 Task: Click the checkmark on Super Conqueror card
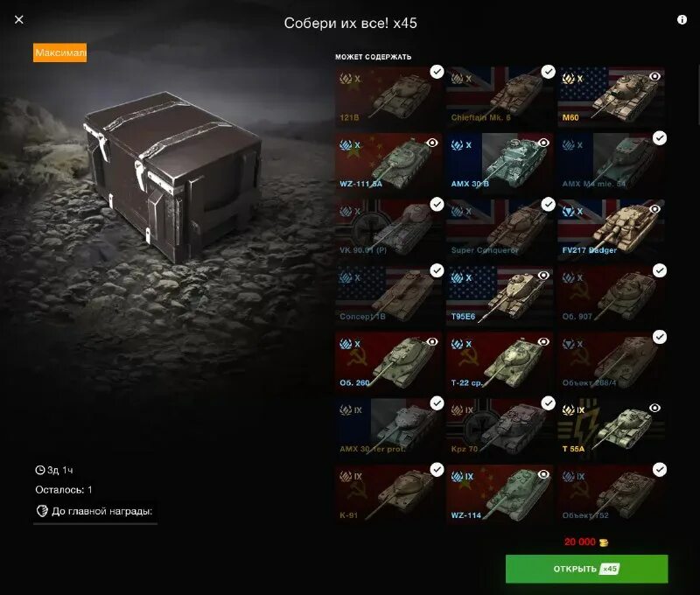[x=549, y=204]
